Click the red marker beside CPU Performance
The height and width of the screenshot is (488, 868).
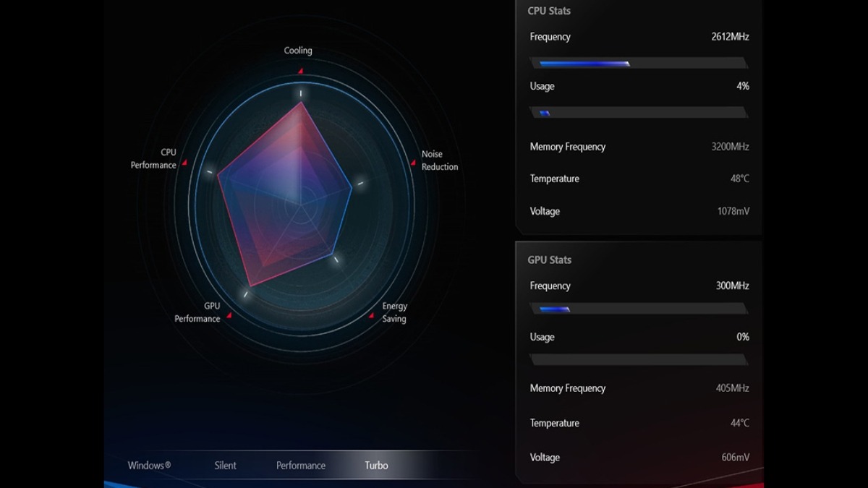(x=184, y=162)
